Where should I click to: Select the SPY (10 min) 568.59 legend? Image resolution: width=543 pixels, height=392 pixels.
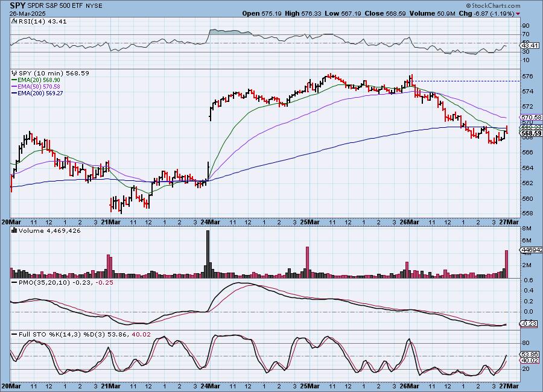[54, 73]
